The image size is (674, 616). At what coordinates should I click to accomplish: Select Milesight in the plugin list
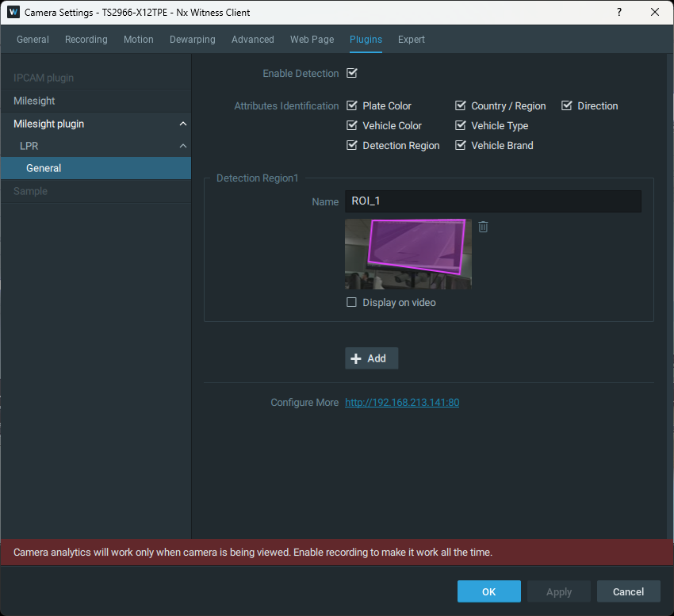pyautogui.click(x=96, y=101)
